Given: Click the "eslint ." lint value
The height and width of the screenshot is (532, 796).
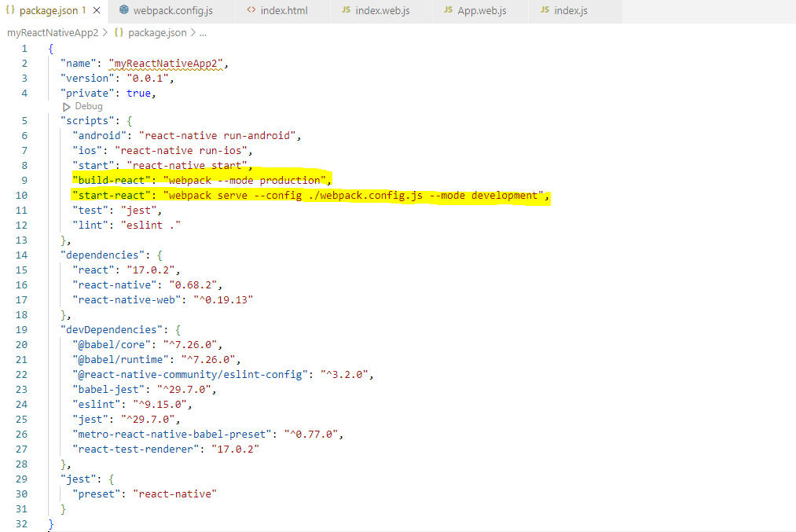Looking at the screenshot, I should point(151,226).
